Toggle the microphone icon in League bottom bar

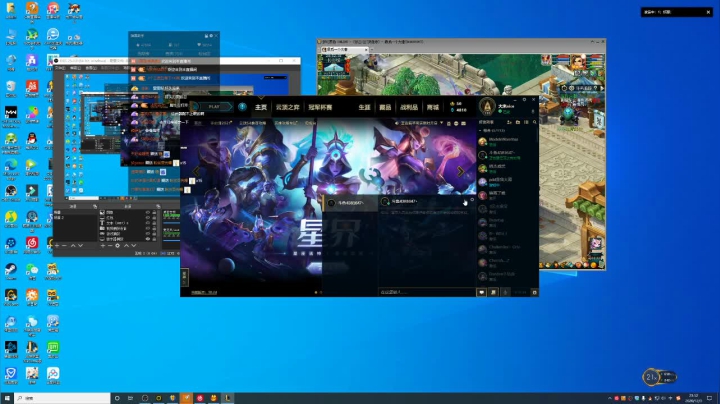[x=505, y=292]
